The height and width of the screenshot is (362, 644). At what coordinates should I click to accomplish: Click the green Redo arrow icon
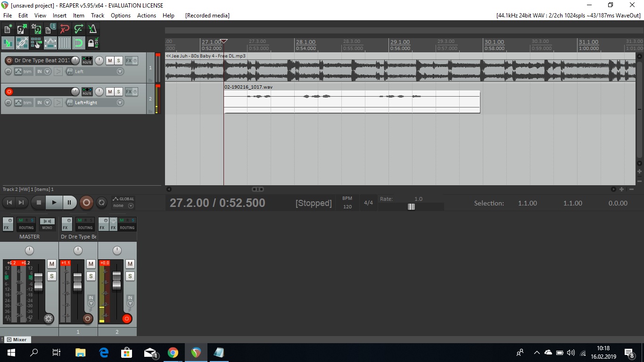[x=79, y=29]
